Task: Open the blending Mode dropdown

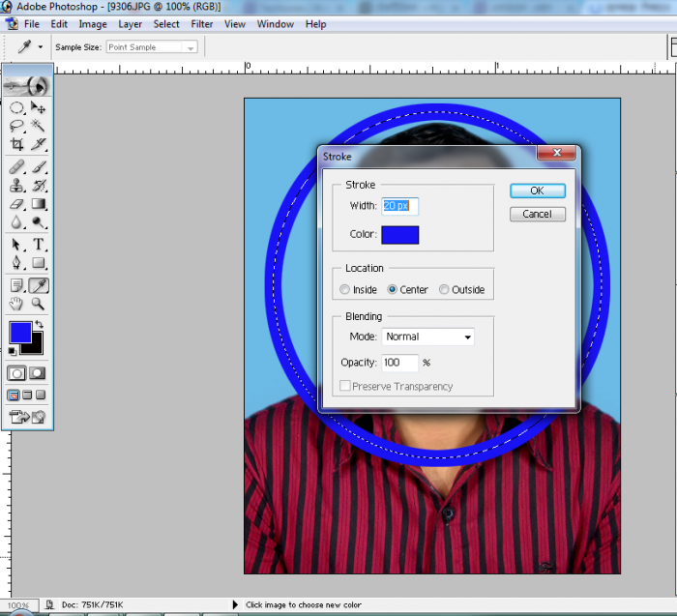Action: point(428,337)
